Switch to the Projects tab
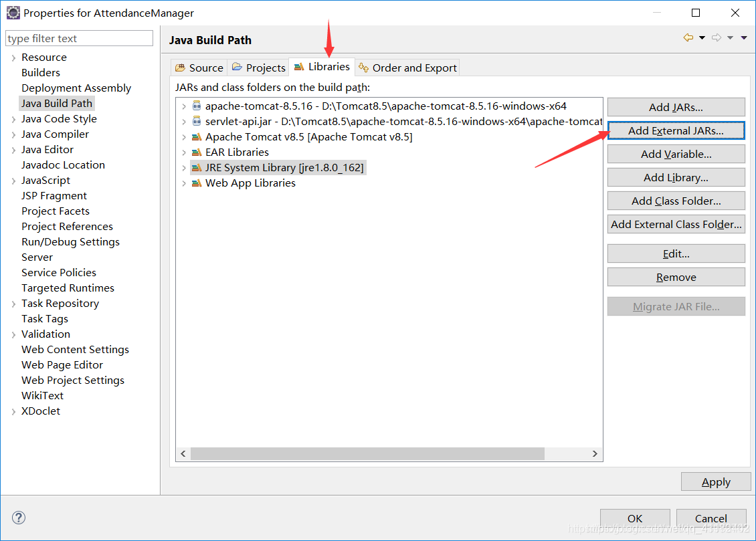This screenshot has width=756, height=541. coord(258,68)
